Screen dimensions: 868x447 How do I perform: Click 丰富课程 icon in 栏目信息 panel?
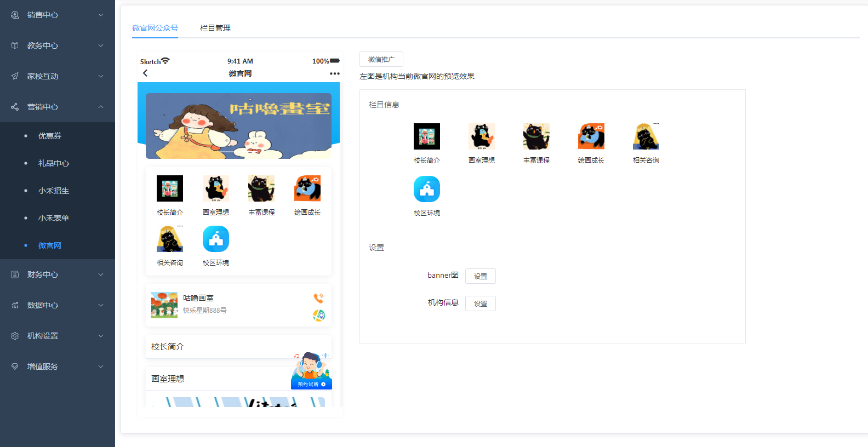pyautogui.click(x=536, y=136)
